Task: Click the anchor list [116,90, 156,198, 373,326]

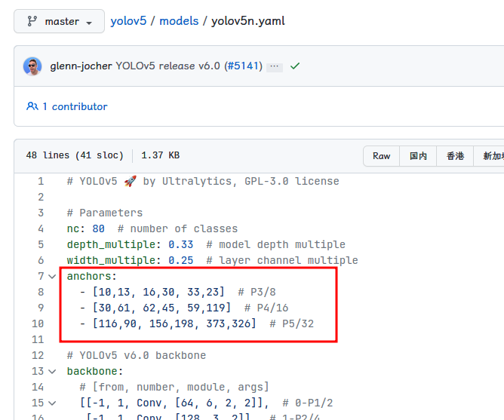Action: 174,323
